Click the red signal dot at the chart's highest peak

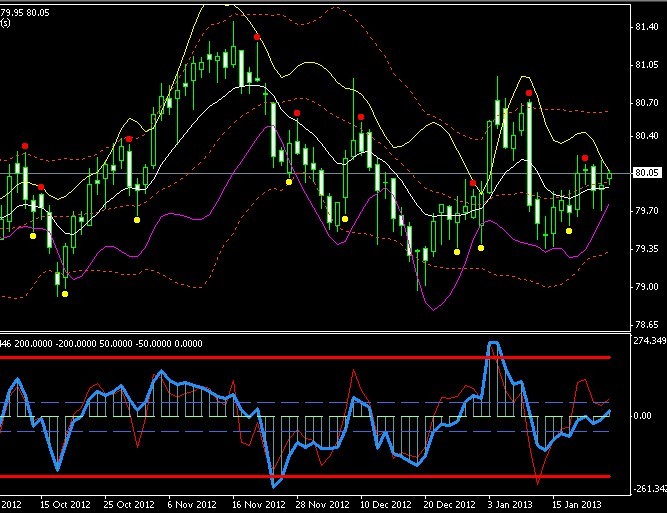[x=257, y=37]
